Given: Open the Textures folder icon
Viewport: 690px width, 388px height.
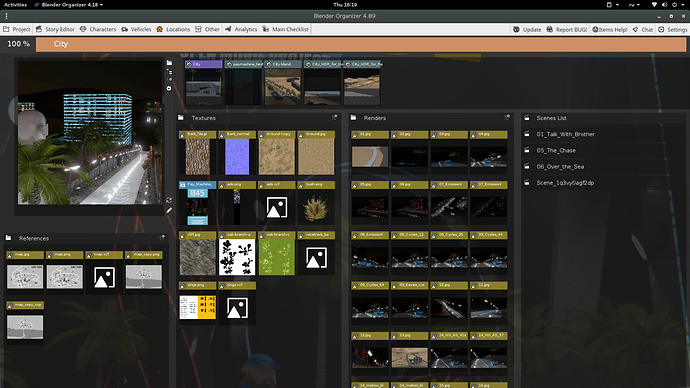Looking at the screenshot, I should coord(181,118).
